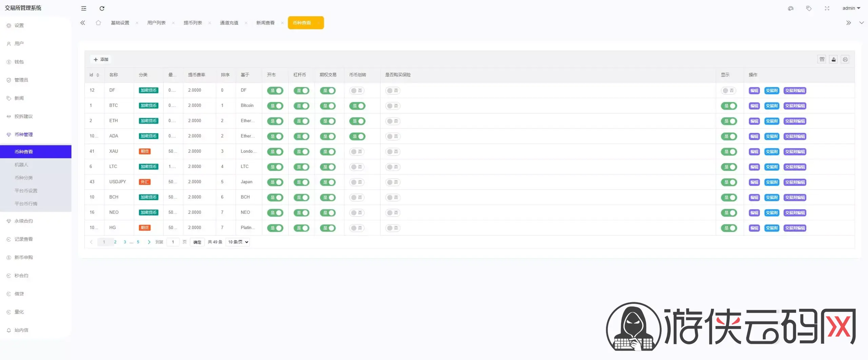This screenshot has height=360, width=868.
Task: Go to page 2 of the table
Action: (x=115, y=242)
